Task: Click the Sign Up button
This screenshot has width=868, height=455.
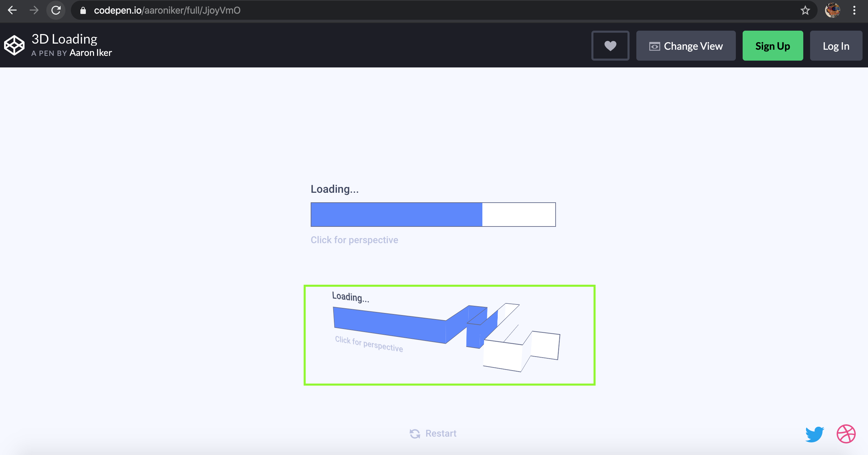Action: (772, 46)
